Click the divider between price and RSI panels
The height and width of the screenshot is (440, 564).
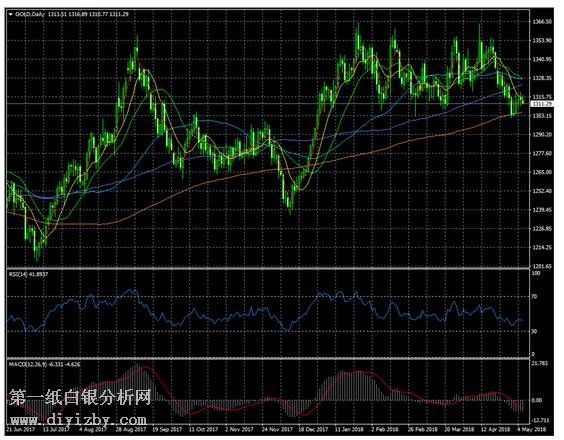[268, 268]
